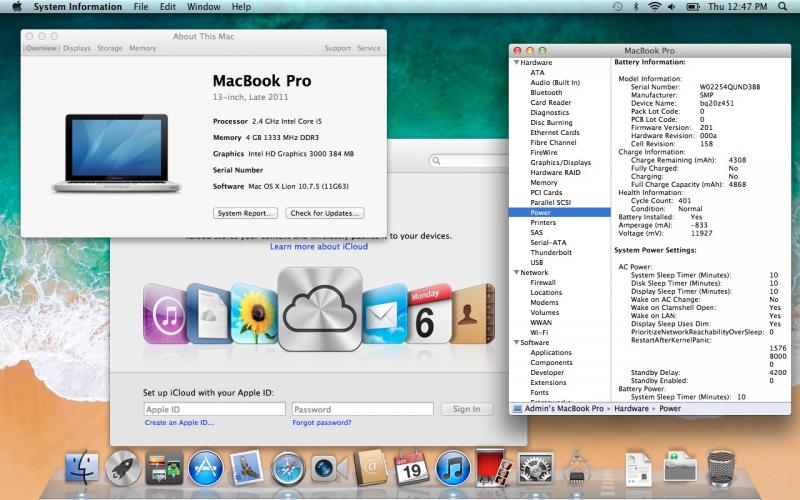Select the Power sidebar item

tap(559, 212)
